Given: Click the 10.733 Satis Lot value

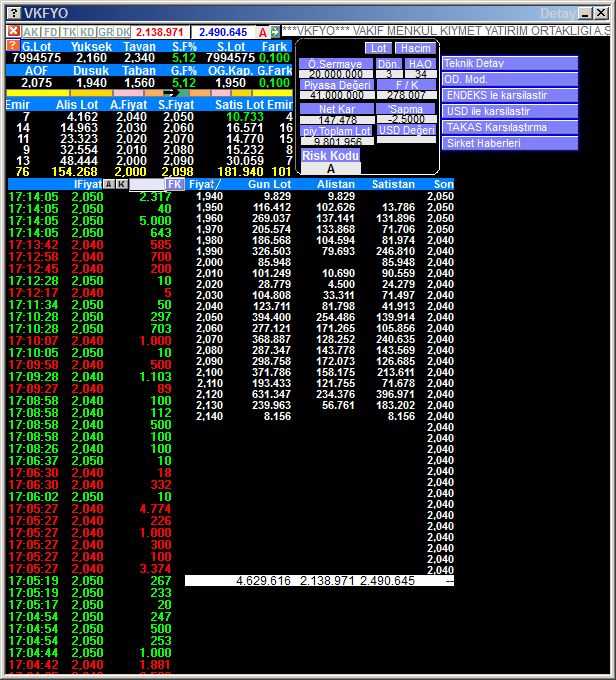Looking at the screenshot, I should tap(245, 117).
